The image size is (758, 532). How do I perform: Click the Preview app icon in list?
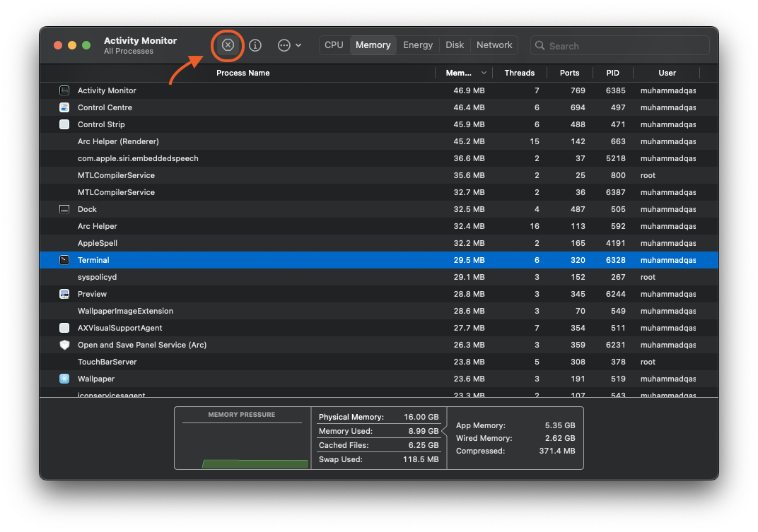pos(64,294)
